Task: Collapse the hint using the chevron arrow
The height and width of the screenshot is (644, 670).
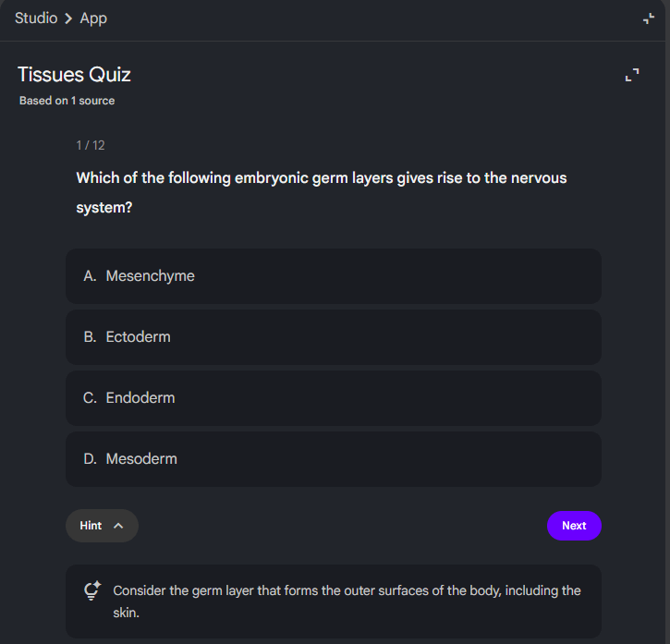Action: pos(118,526)
